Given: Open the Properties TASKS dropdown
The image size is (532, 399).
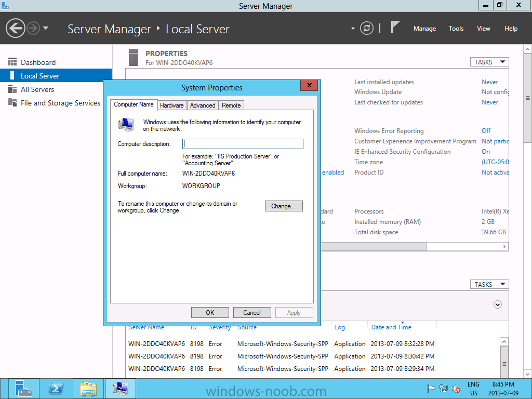Looking at the screenshot, I should click(489, 62).
